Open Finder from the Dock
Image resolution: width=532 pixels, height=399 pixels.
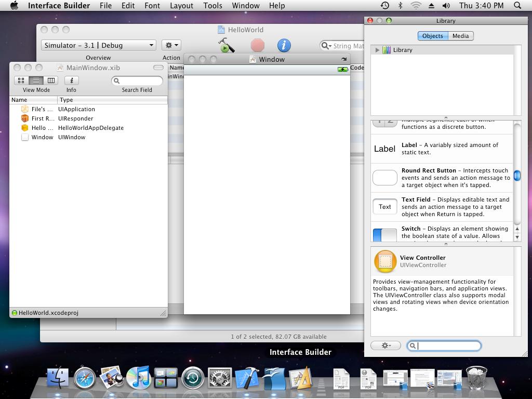pyautogui.click(x=58, y=378)
